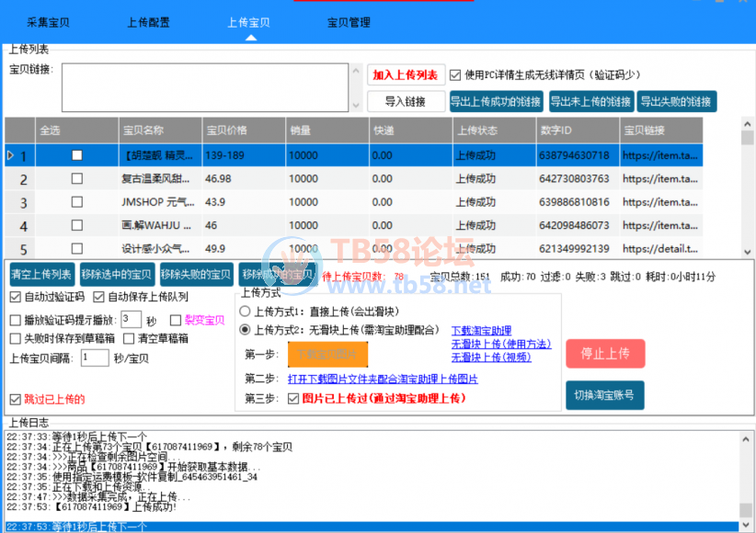
Task: Click the row 1 selector arrow
Action: [x=11, y=155]
